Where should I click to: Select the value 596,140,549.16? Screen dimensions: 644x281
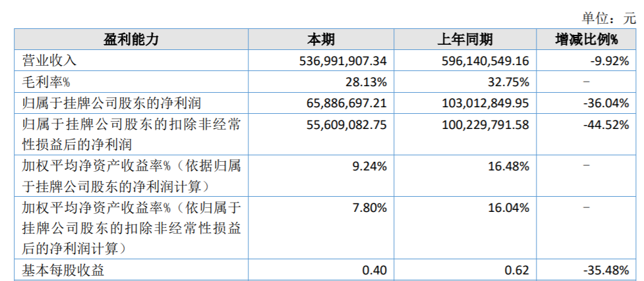click(485, 61)
